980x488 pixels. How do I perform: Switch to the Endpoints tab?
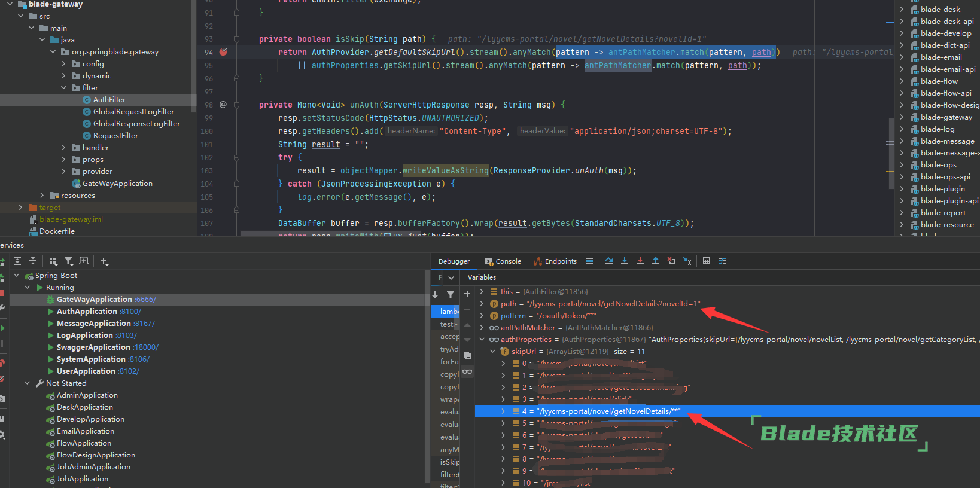coord(555,261)
